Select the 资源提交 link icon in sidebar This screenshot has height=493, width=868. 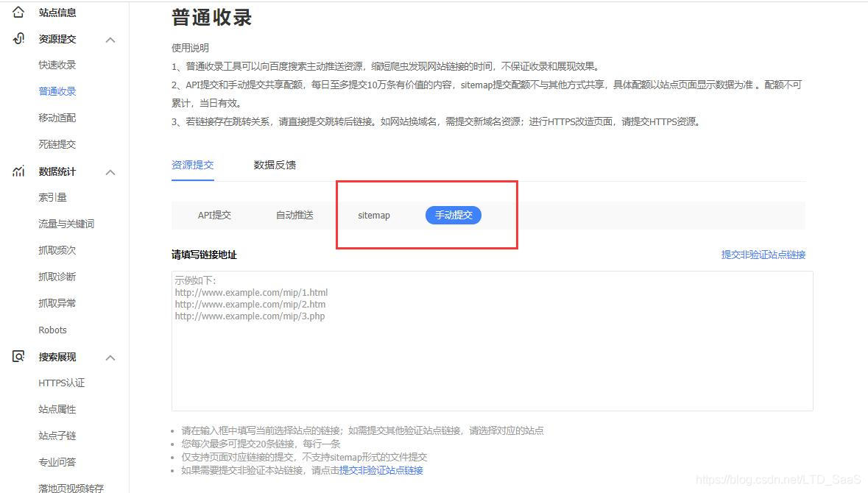point(18,38)
